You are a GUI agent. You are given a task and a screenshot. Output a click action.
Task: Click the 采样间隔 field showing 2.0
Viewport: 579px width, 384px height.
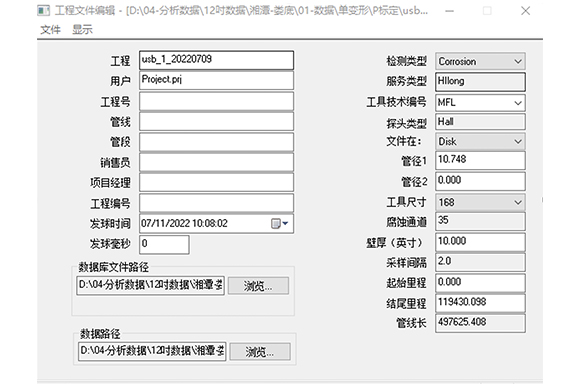pos(480,262)
